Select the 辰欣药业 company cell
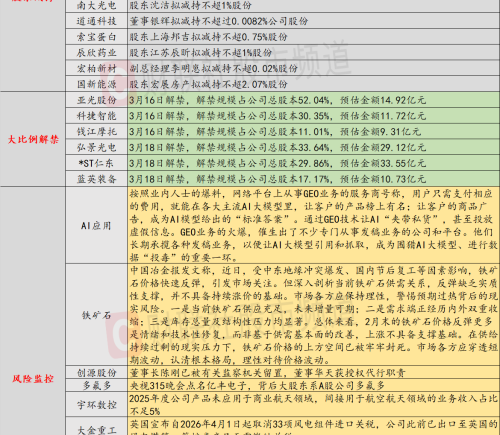Image resolution: width=500 pixels, height=435 pixels. coord(96,52)
